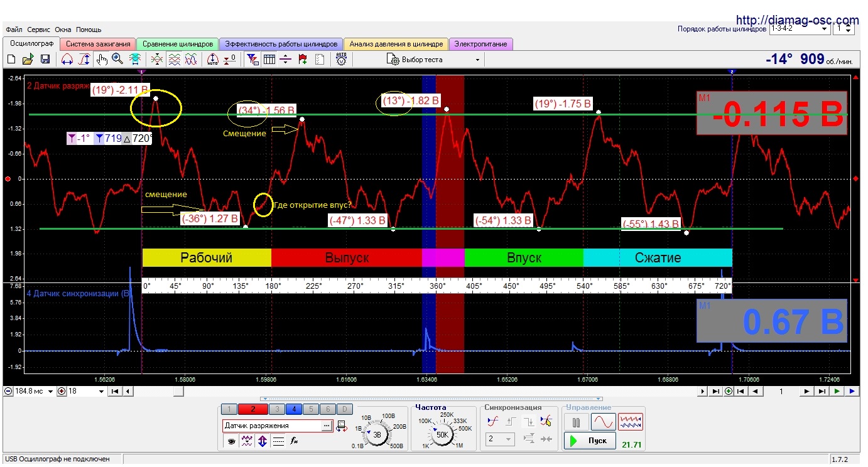Click the zero-level reset icon
This screenshot has height=467, width=868.
point(230,60)
